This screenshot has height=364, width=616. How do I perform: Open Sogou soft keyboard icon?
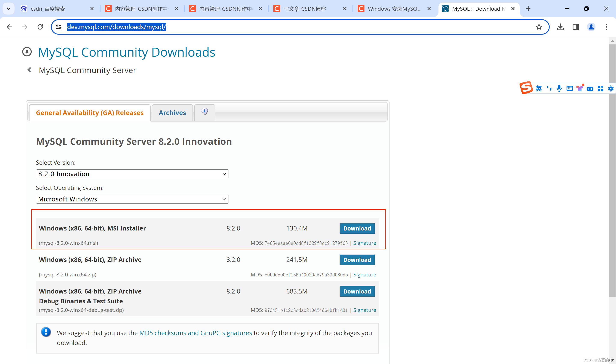(569, 88)
